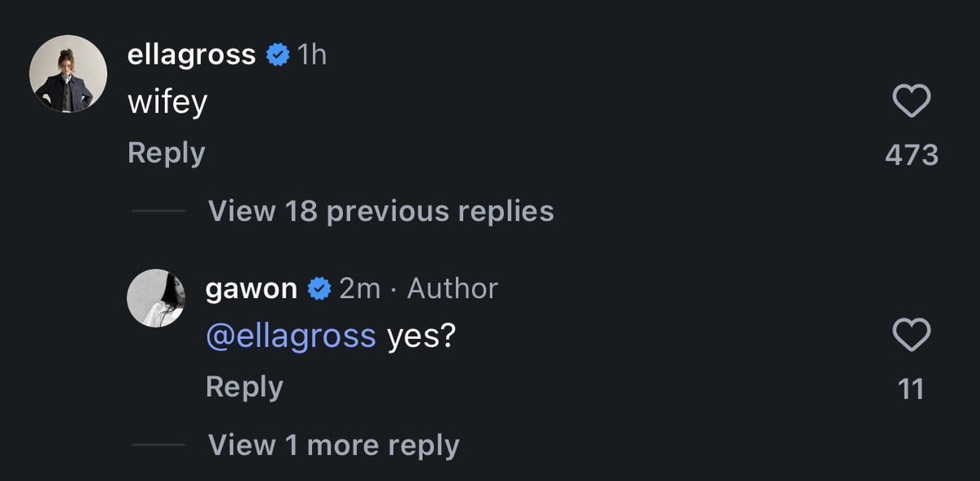Select the "wifey" comment text
The image size is (980, 481).
pos(167,103)
